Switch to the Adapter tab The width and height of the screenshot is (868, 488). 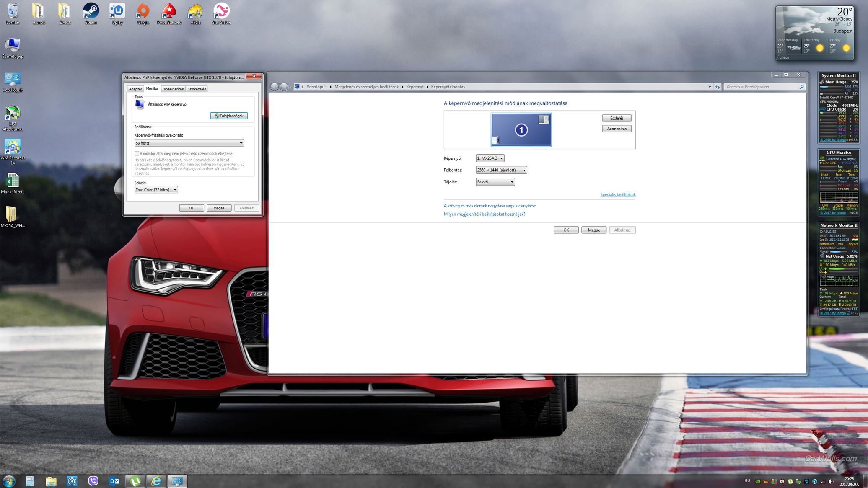(x=135, y=89)
